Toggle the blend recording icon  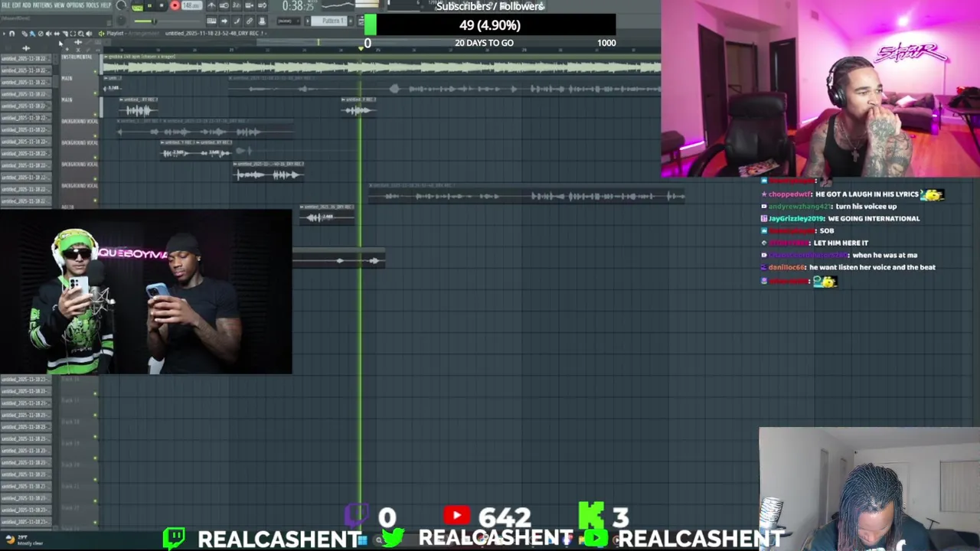click(249, 5)
